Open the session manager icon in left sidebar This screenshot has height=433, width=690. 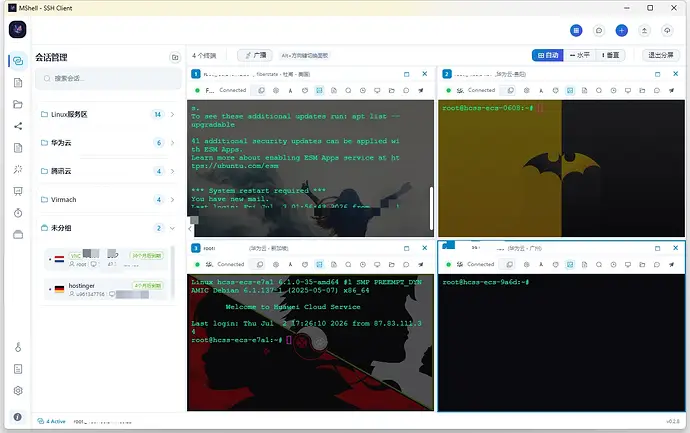click(x=18, y=61)
